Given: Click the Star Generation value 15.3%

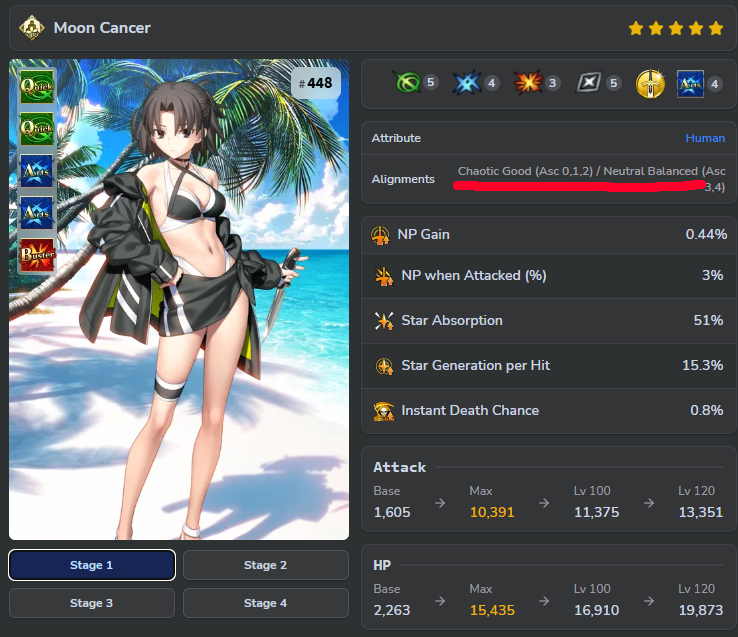Looking at the screenshot, I should point(703,365).
